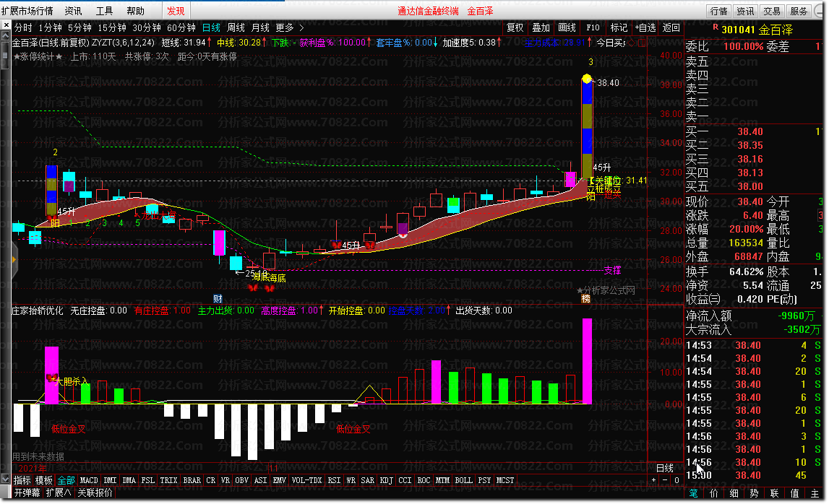
Task: Open the 关联报价 tab
Action: (x=95, y=492)
